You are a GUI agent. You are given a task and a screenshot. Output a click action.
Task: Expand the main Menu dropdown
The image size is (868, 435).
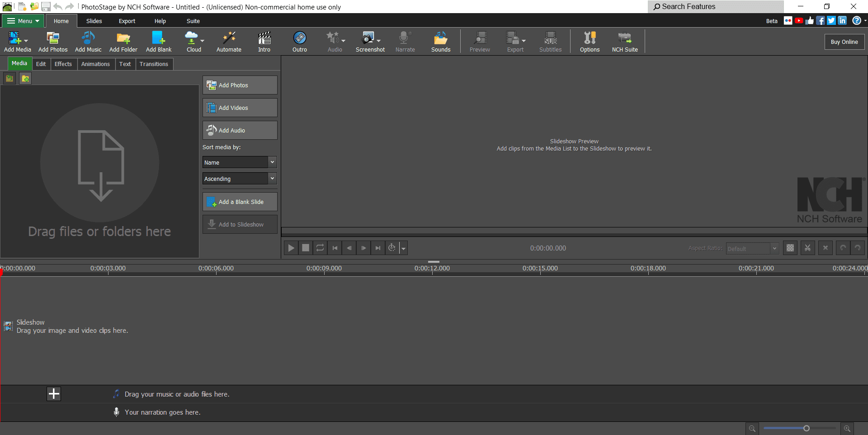23,21
